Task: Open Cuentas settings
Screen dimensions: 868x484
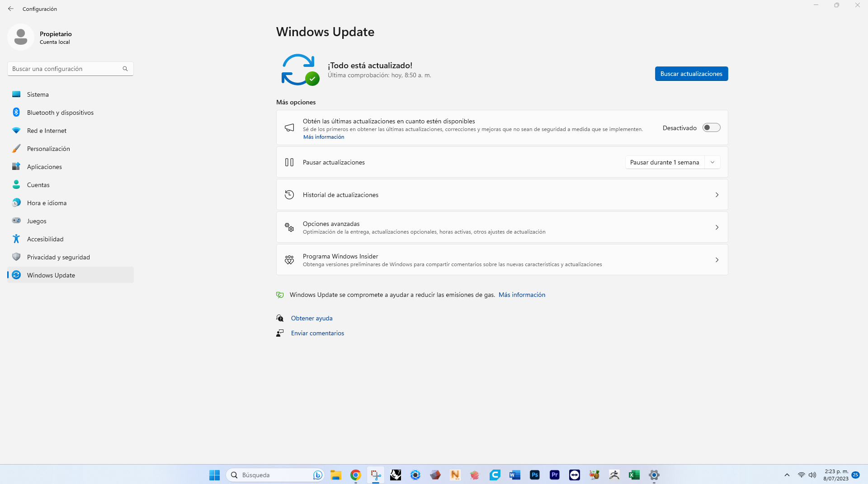Action: click(x=71, y=185)
